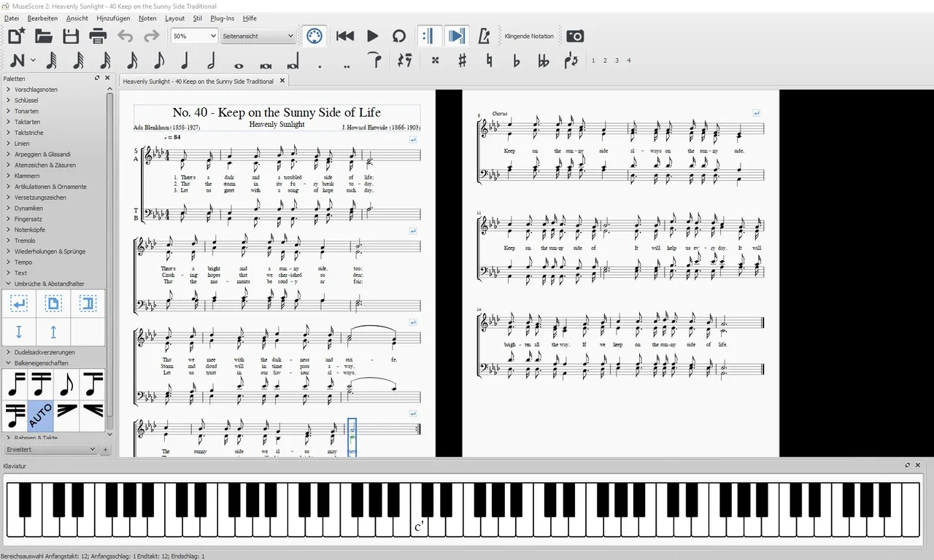Rewind playback to the start

pos(345,36)
